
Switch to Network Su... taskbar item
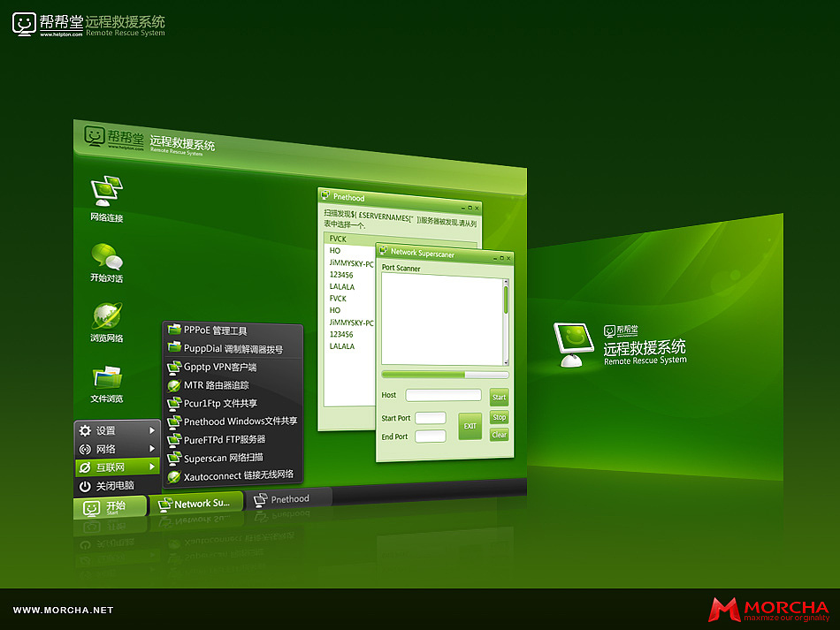(196, 504)
